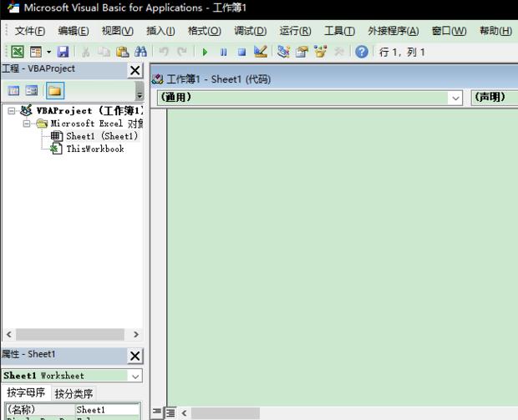Screen dimensions: 518x420
Task: Switch to Full Module View button
Action: 170,412
